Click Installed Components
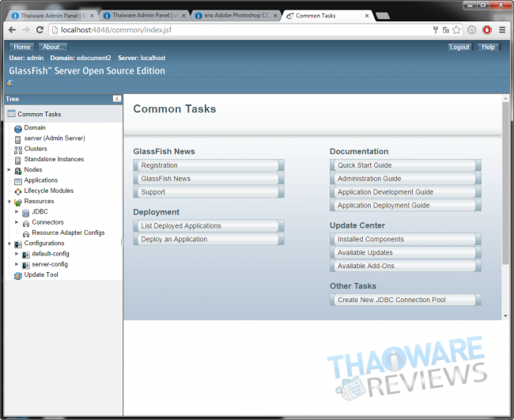The height and width of the screenshot is (420, 514). click(406, 240)
